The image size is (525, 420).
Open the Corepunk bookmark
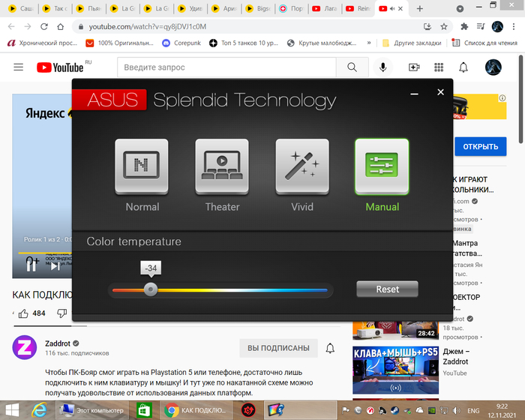point(181,43)
